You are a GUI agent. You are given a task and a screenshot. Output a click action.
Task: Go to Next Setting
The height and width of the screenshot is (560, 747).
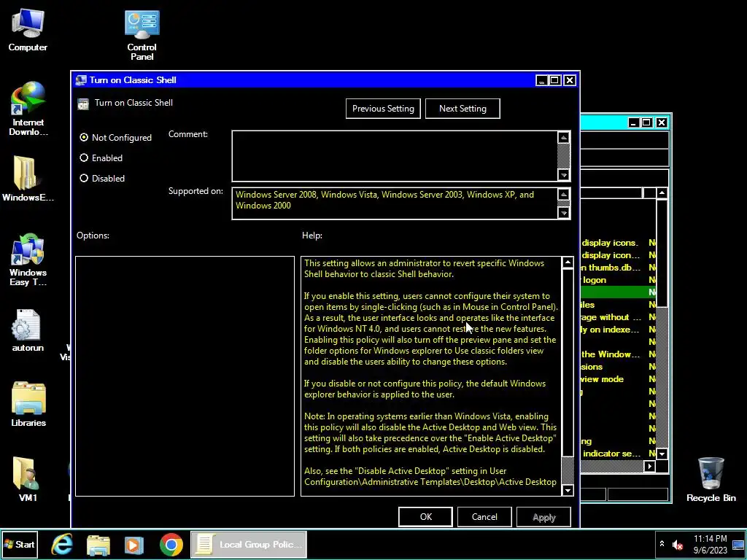pyautogui.click(x=462, y=109)
